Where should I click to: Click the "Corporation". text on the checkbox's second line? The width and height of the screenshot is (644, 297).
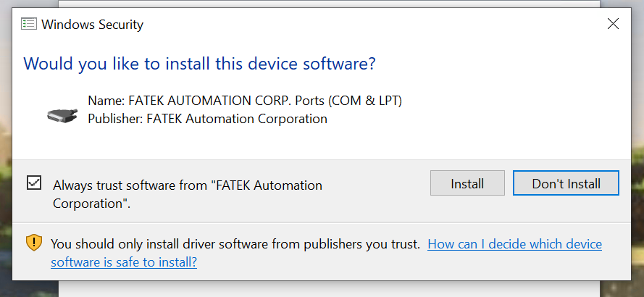point(91,203)
